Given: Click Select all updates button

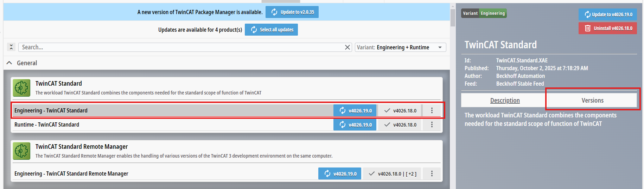Looking at the screenshot, I should coord(271,30).
